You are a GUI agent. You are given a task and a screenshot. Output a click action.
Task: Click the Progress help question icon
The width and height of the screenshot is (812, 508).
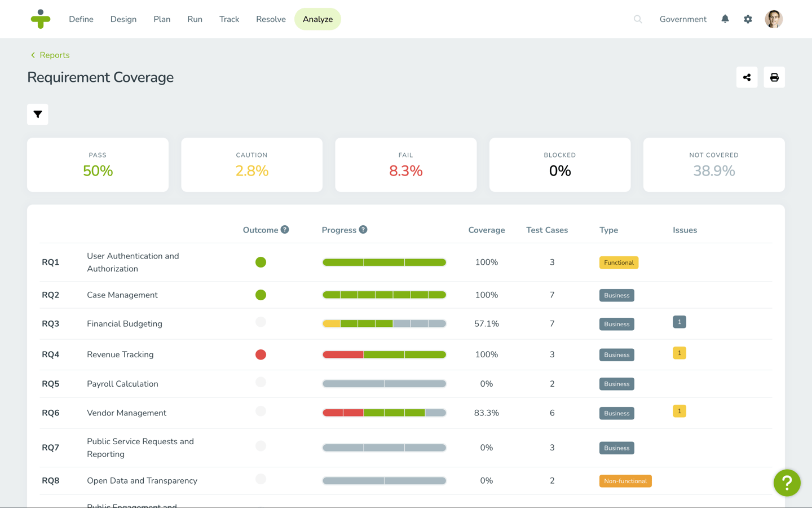pos(363,230)
